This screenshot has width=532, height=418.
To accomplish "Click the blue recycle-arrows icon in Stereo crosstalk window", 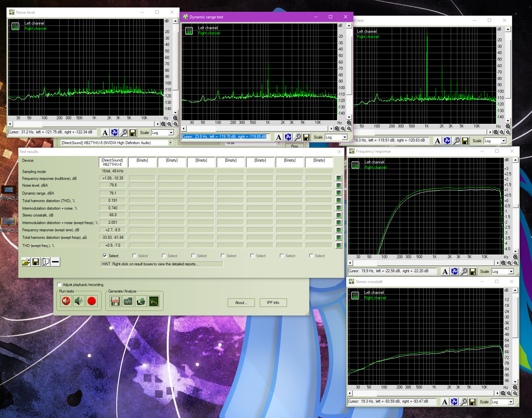I will point(454,402).
